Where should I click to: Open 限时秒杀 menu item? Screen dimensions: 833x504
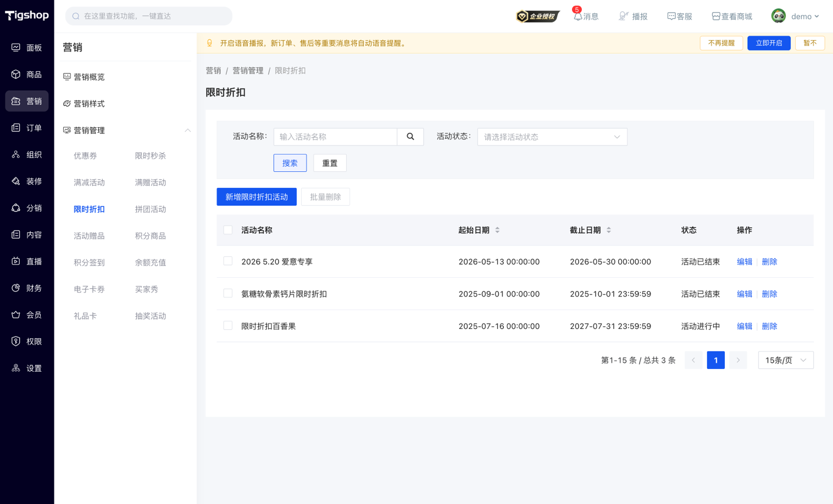(151, 156)
